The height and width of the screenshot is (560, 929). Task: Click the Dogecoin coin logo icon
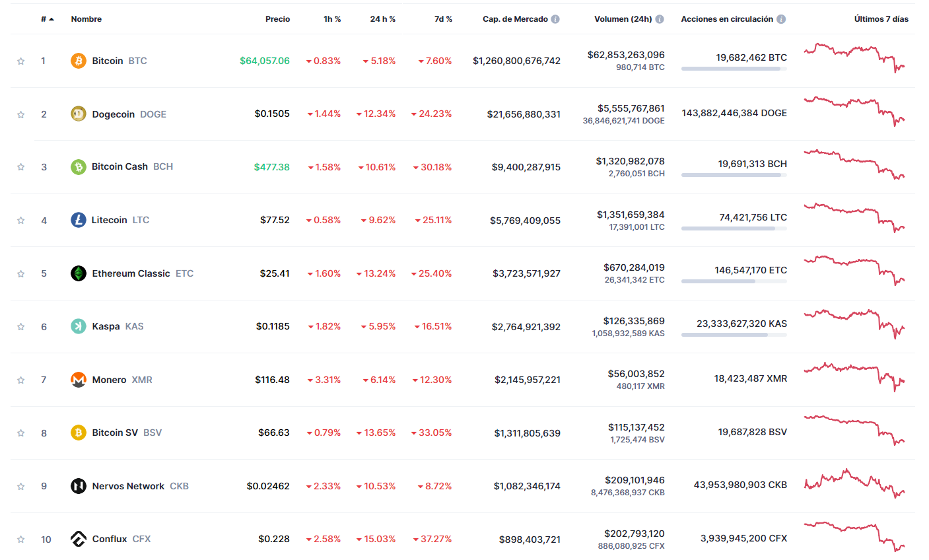coord(79,114)
